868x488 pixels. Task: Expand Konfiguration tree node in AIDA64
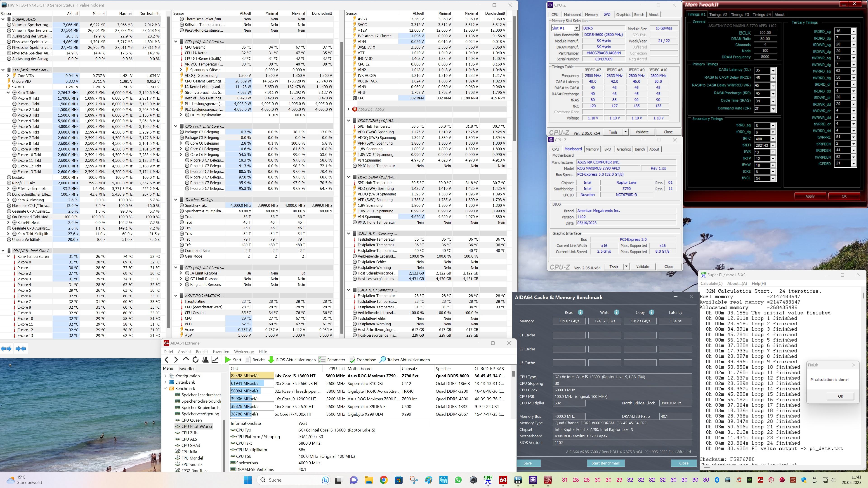(x=165, y=376)
